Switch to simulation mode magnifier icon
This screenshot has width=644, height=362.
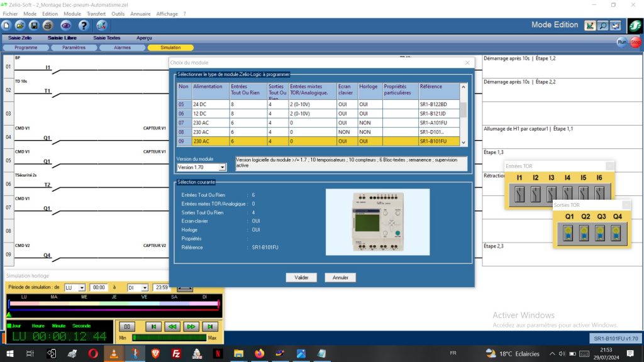[x=603, y=25]
